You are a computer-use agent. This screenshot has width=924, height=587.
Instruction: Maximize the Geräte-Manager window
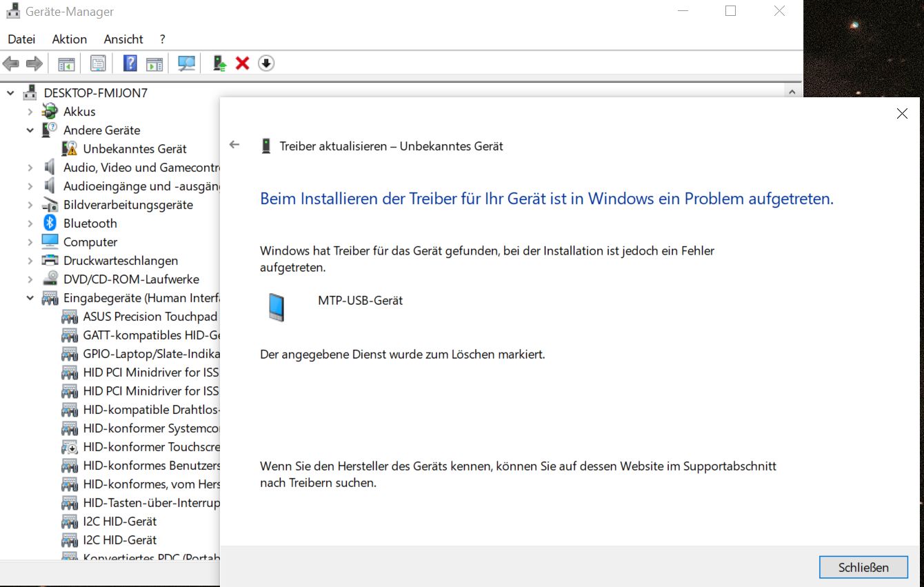coord(731,11)
